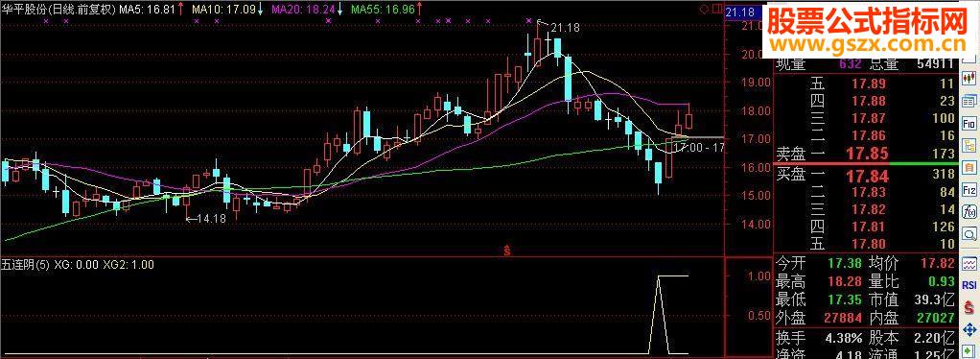The width and height of the screenshot is (980, 359).
Task: Click the green arrow icon at sidebar bottom
Action: click(969, 350)
